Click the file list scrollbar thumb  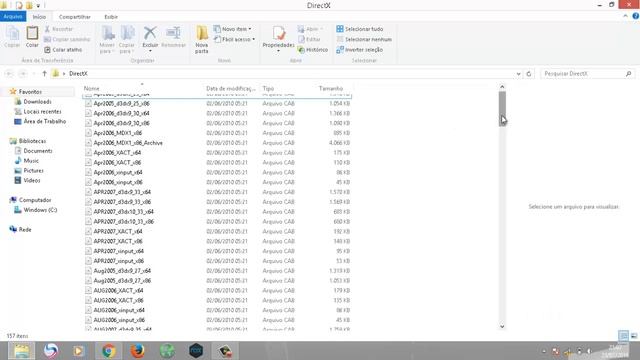tap(502, 109)
